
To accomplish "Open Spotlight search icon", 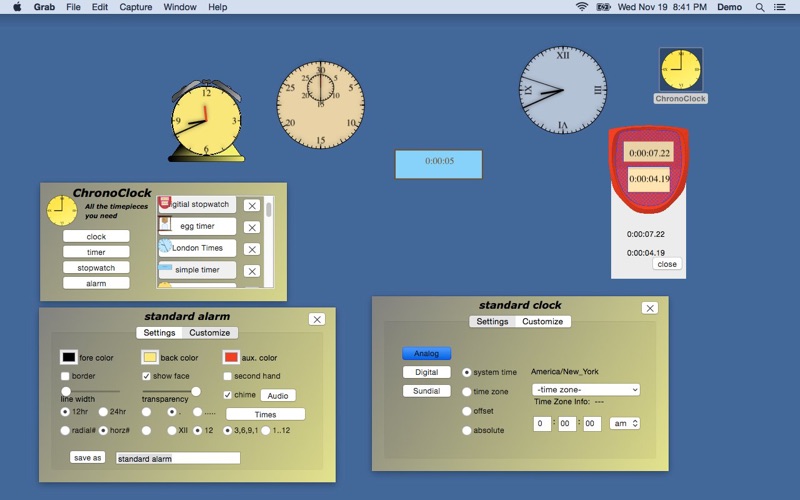I will [x=760, y=7].
